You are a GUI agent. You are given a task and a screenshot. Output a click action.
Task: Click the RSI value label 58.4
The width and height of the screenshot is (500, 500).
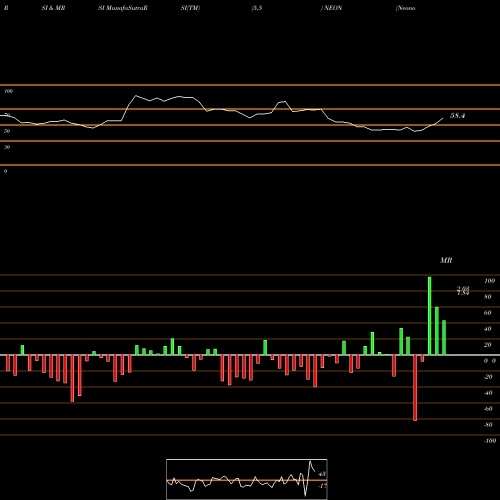457,116
